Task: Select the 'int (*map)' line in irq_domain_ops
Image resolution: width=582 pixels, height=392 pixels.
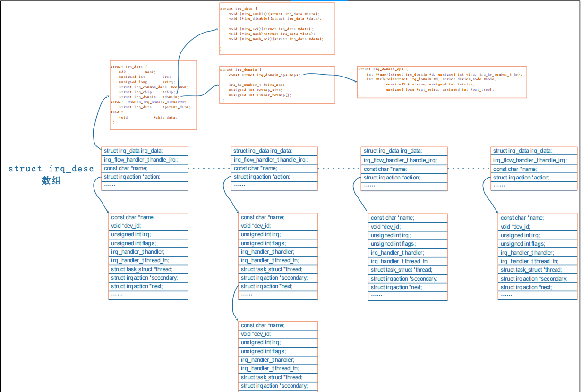Action: pyautogui.click(x=445, y=74)
